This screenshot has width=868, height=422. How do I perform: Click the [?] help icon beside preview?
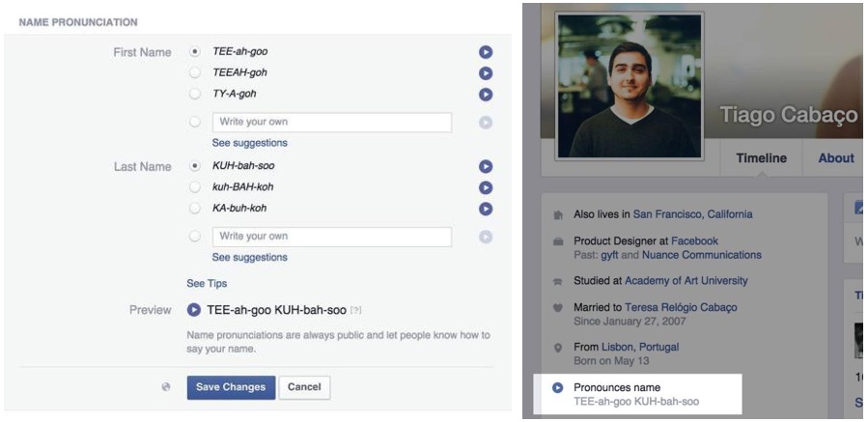[x=356, y=311]
